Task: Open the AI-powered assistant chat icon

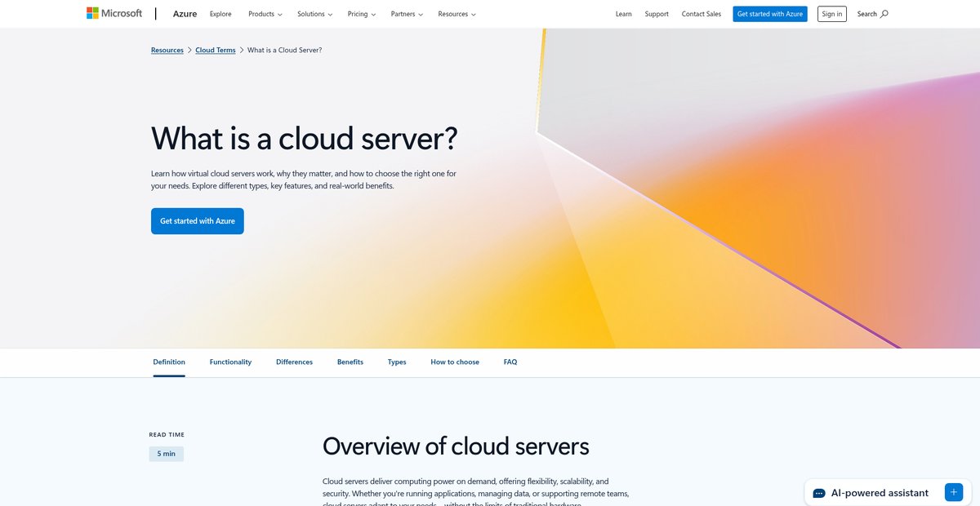Action: (819, 493)
